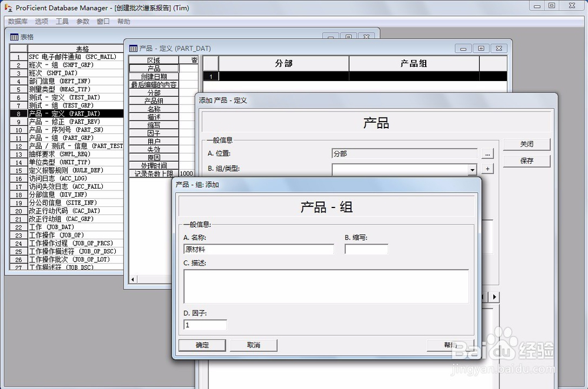Click the 关闭 button in 添加 产品 dialog
Screen dimensions: 588x389
click(526, 144)
